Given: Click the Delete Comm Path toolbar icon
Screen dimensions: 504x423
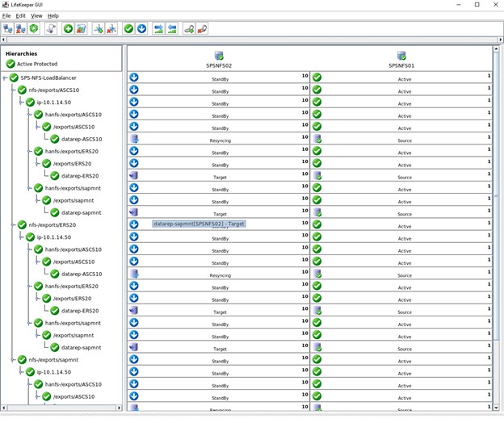Looking at the screenshot, I should coord(111,28).
